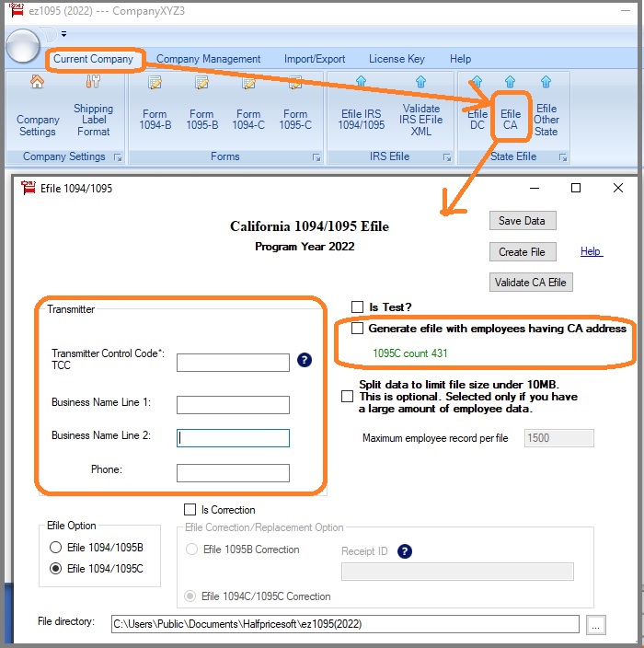Screen dimensions: 644x648
Task: Click Validate IRS EFile XML
Action: [x=420, y=109]
